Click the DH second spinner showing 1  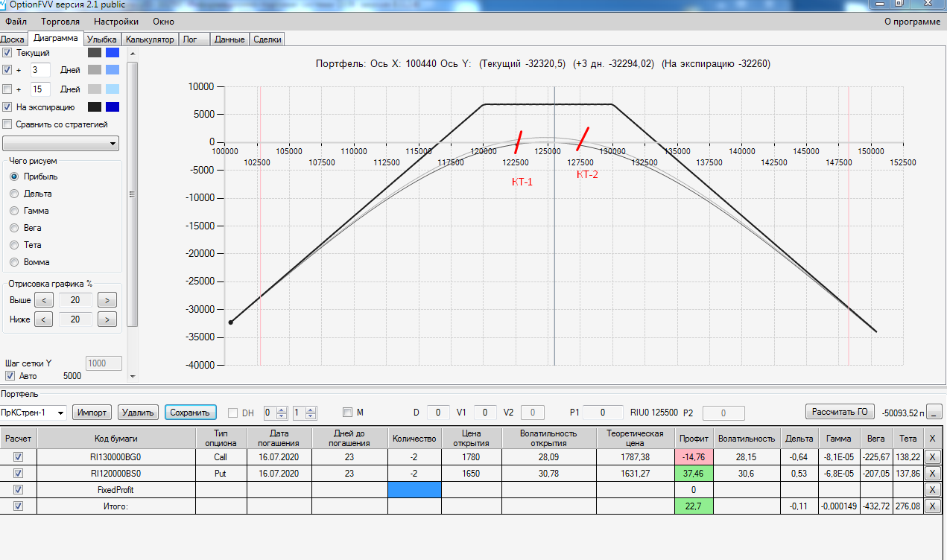pos(304,413)
